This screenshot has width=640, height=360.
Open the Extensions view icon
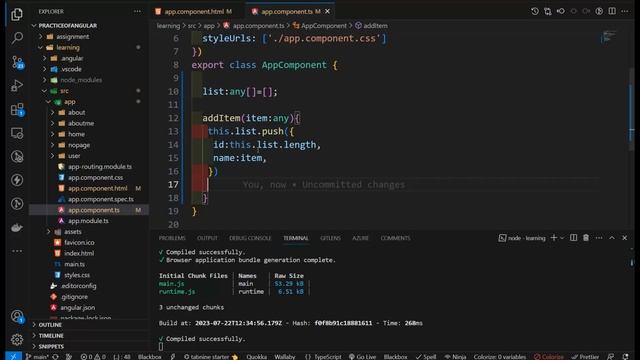coord(17,109)
